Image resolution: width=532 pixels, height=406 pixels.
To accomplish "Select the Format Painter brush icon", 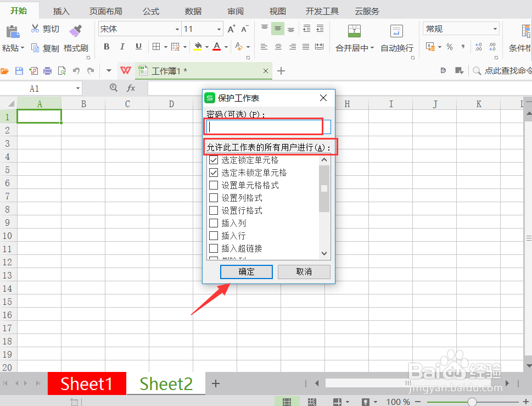I will (x=76, y=31).
